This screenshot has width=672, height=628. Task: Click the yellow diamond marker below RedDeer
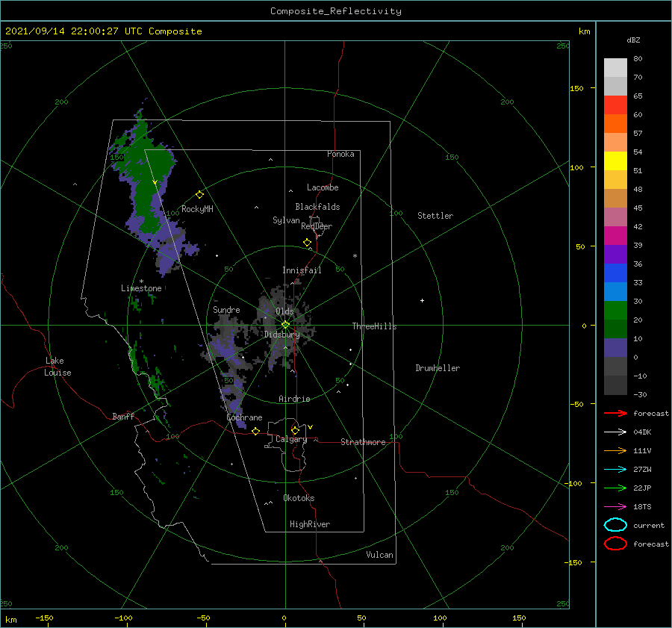(x=307, y=243)
